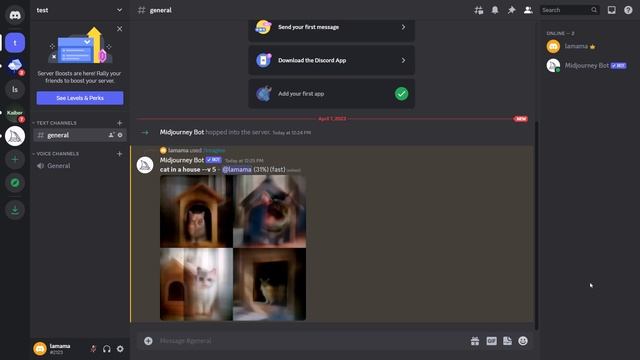640x360 pixels.
Task: Click Midjourney Bot message avatar
Action: pyautogui.click(x=144, y=165)
